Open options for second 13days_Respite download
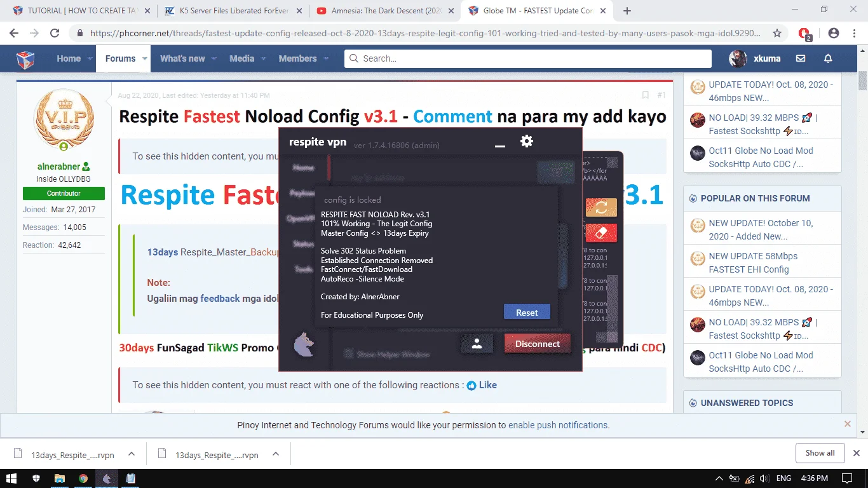This screenshot has height=488, width=868. coord(275,454)
